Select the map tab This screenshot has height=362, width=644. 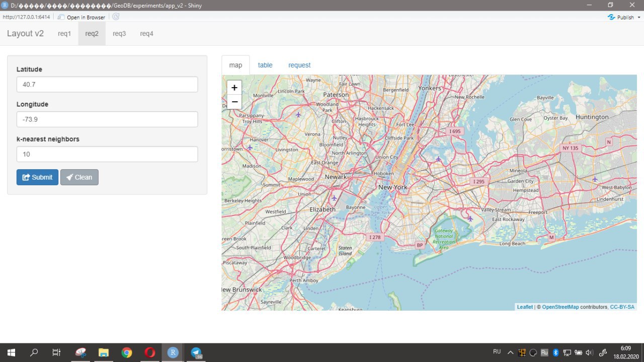[235, 65]
